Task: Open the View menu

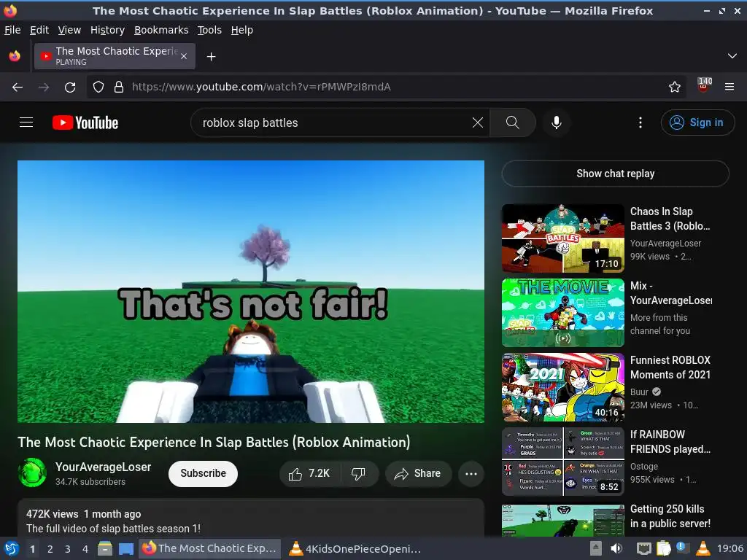Action: (x=69, y=30)
